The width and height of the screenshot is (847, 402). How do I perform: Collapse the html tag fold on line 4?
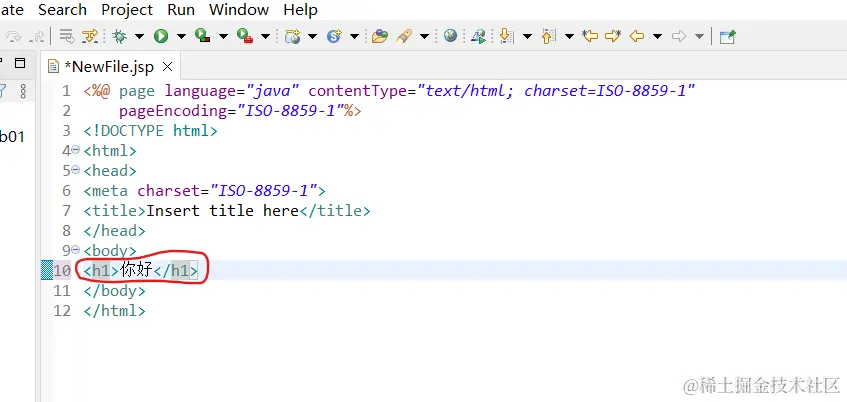click(76, 150)
